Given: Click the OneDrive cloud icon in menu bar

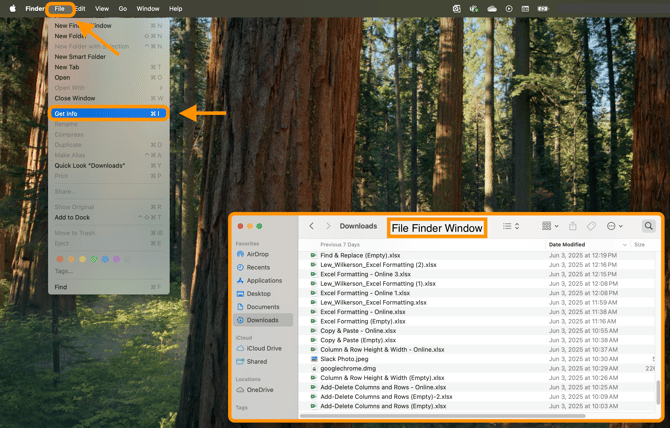Looking at the screenshot, I should [x=492, y=9].
